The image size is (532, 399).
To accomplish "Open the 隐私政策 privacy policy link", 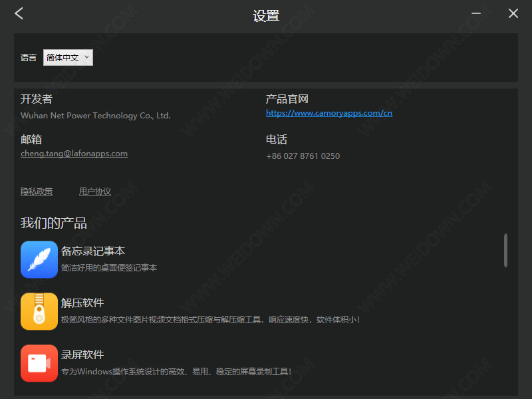I will pos(37,192).
